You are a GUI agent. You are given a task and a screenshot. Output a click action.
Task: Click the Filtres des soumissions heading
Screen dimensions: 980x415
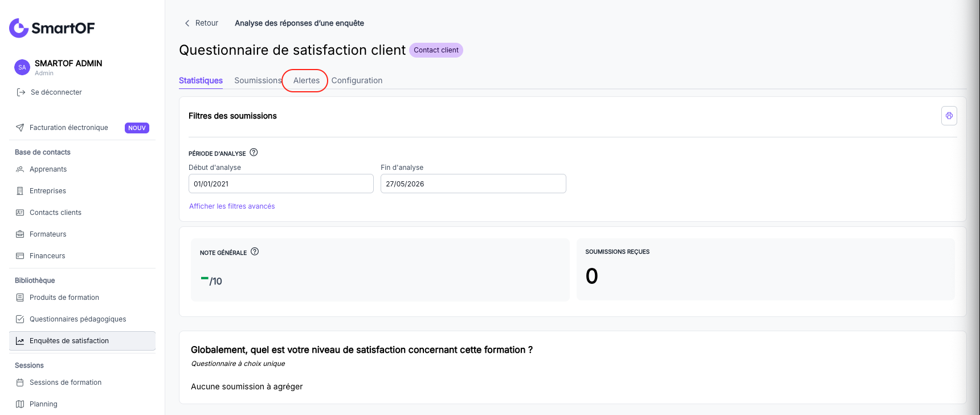click(x=232, y=116)
